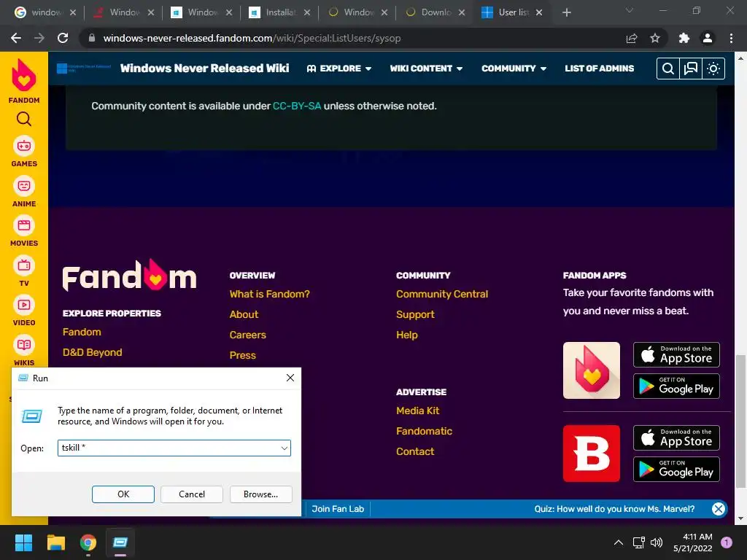Click OK in the Run dialog

click(123, 494)
